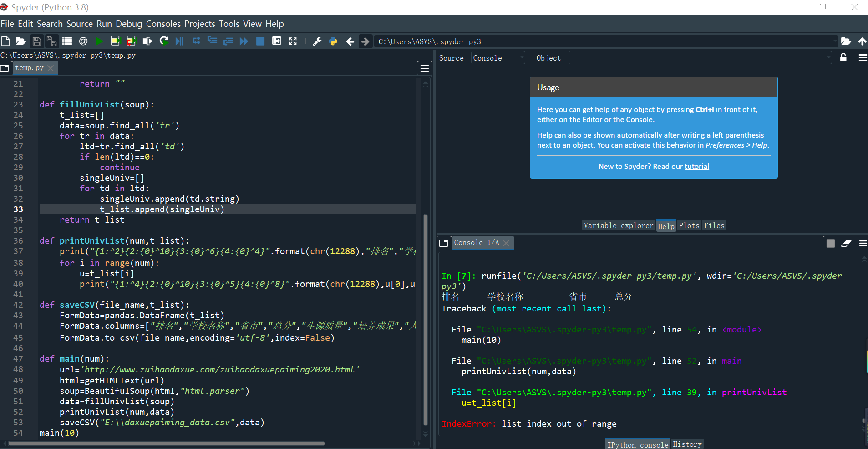Interrupt the kernel with the stop square
This screenshot has height=449, width=868.
pyautogui.click(x=831, y=243)
